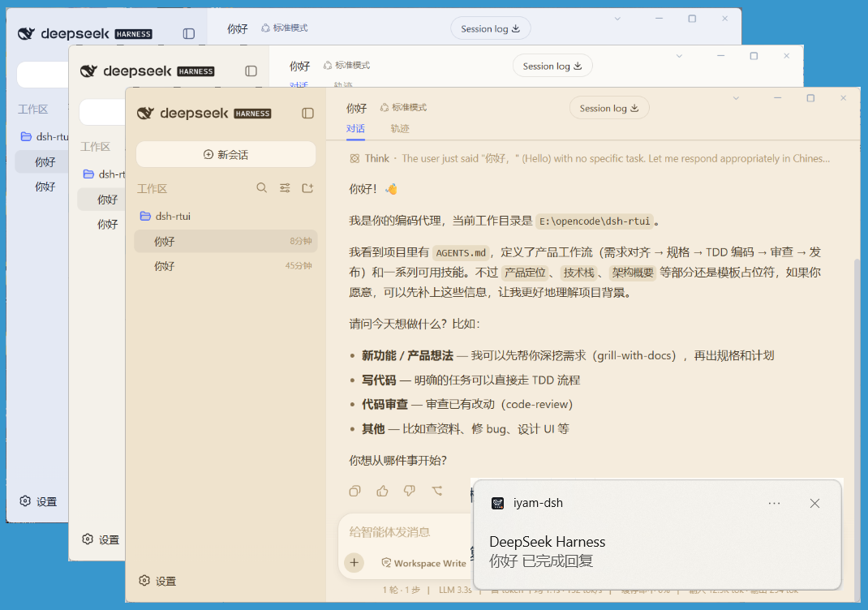
Task: Click the chevron dropdown in back titlebar
Action: pyautogui.click(x=617, y=19)
